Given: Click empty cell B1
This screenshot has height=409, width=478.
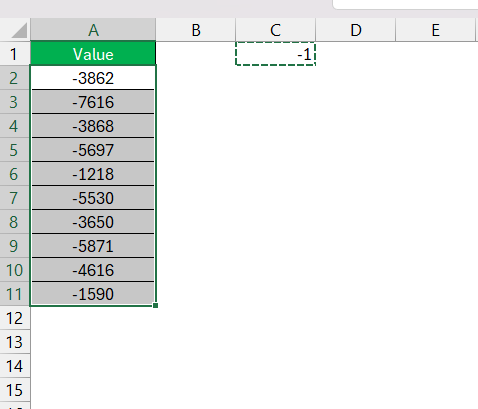Looking at the screenshot, I should coord(196,54).
